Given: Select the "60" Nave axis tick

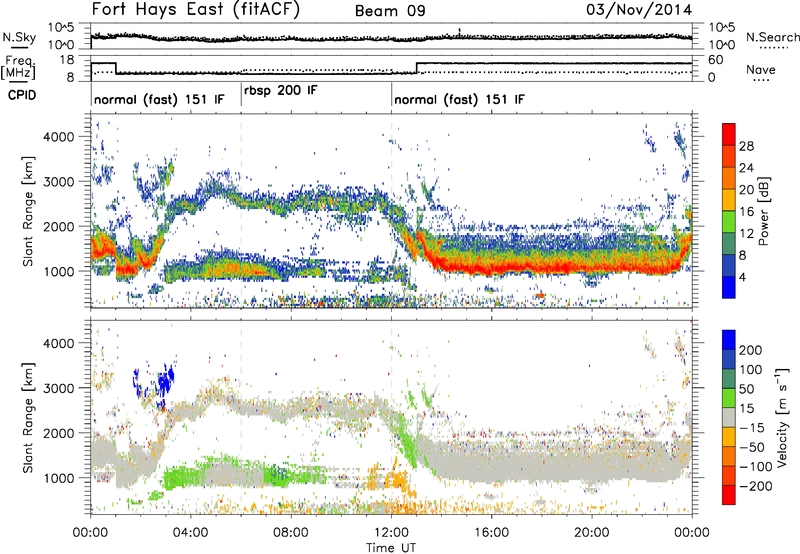Looking at the screenshot, I should click(x=716, y=60).
